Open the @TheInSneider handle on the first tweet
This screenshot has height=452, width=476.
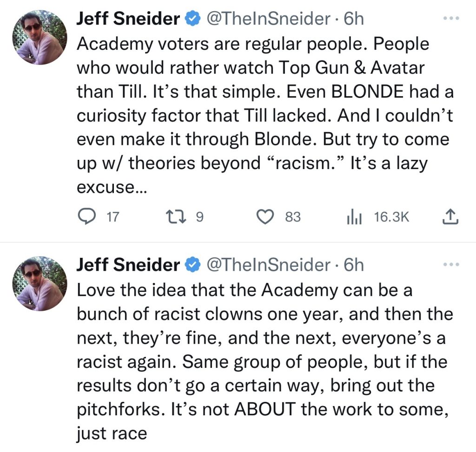pyautogui.click(x=267, y=19)
